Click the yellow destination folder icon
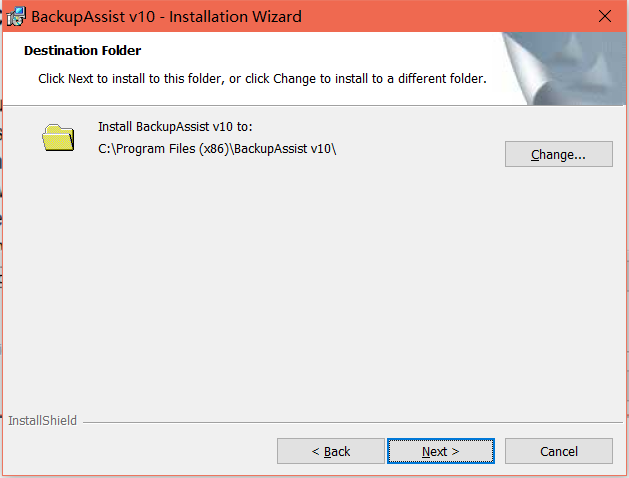Viewport: 629px width, 478px height. pyautogui.click(x=58, y=138)
